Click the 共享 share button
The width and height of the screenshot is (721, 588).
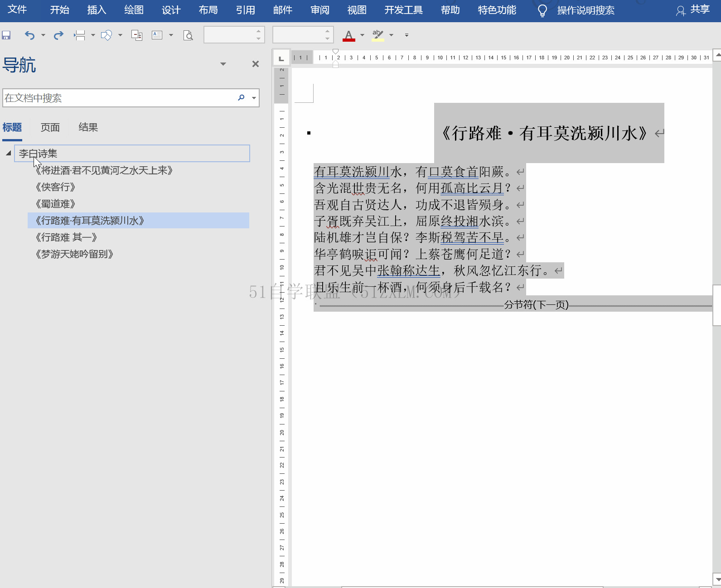tap(692, 10)
